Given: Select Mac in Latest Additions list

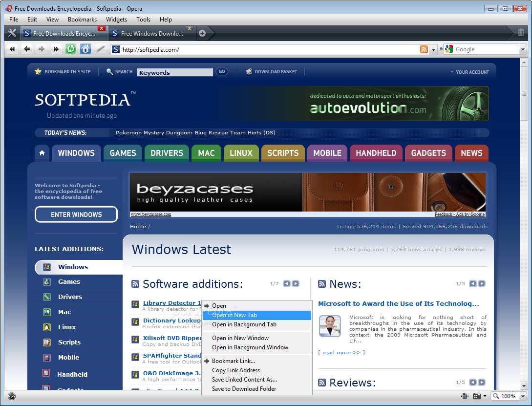Looking at the screenshot, I should pos(64,312).
